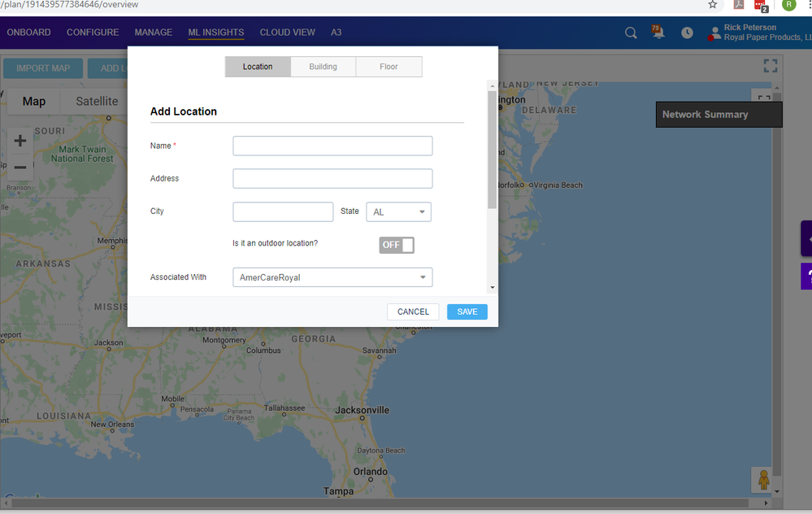This screenshot has height=514, width=812.
Task: Open the green R browser profile avatar
Action: (788, 5)
